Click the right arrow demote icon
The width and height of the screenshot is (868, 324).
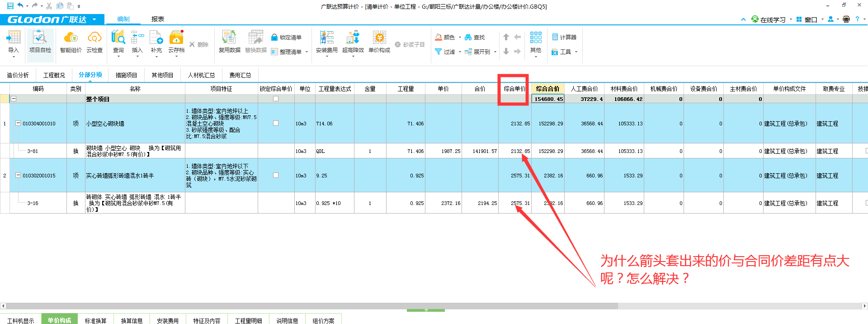click(x=518, y=52)
